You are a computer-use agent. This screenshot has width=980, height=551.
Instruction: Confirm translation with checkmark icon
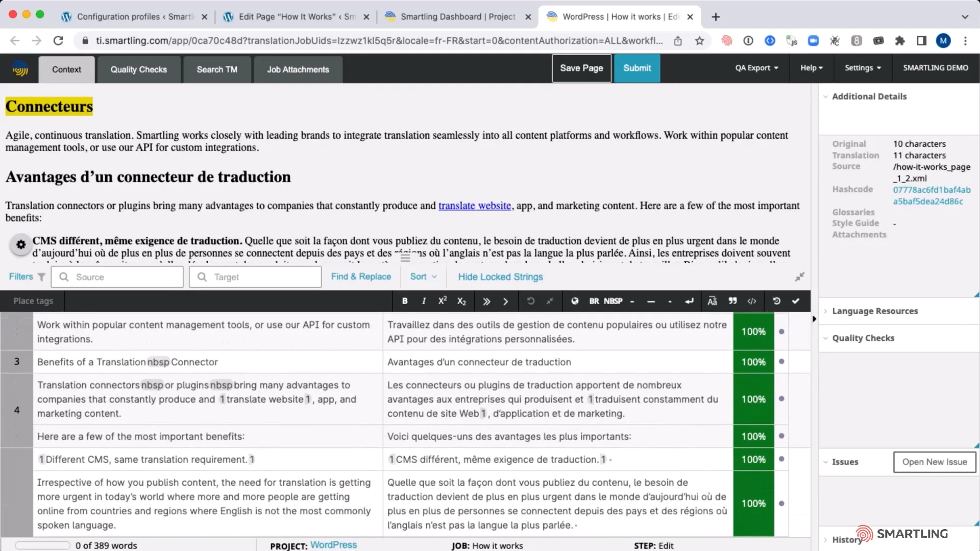[x=795, y=301]
